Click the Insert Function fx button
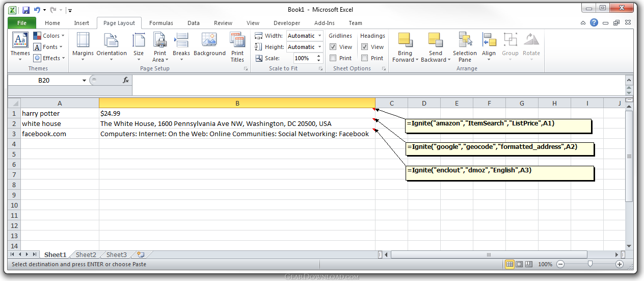This screenshot has width=644, height=281. (126, 80)
